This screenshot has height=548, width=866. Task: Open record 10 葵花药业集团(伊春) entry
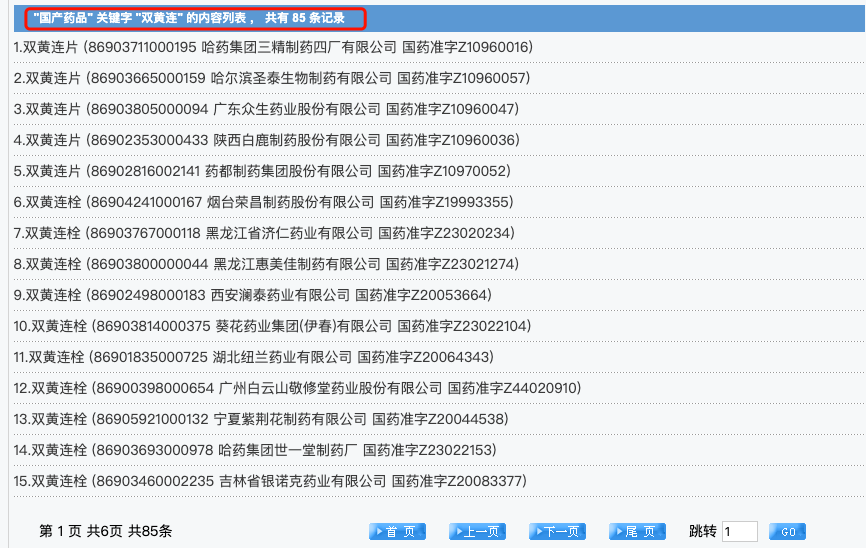click(271, 326)
